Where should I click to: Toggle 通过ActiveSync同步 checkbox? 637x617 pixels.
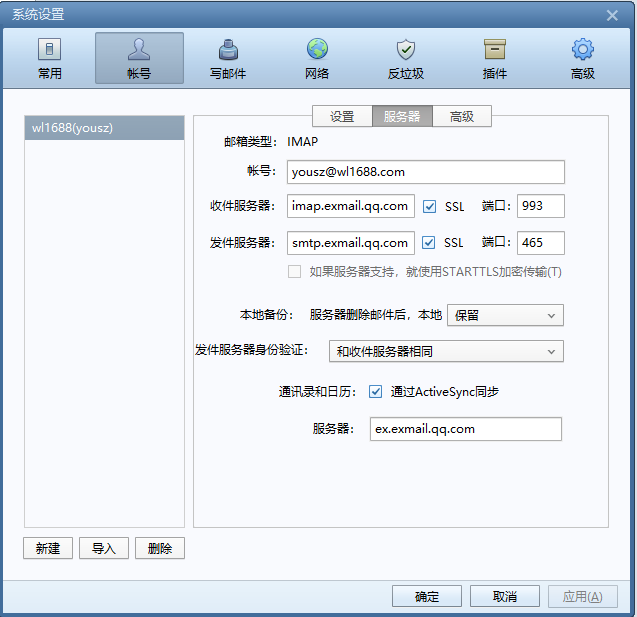pos(375,392)
